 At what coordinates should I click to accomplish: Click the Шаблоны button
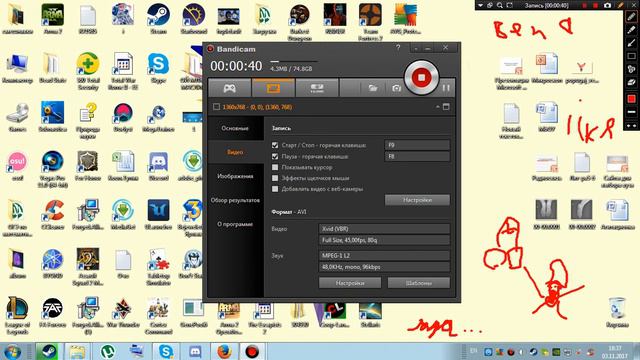pos(419,283)
